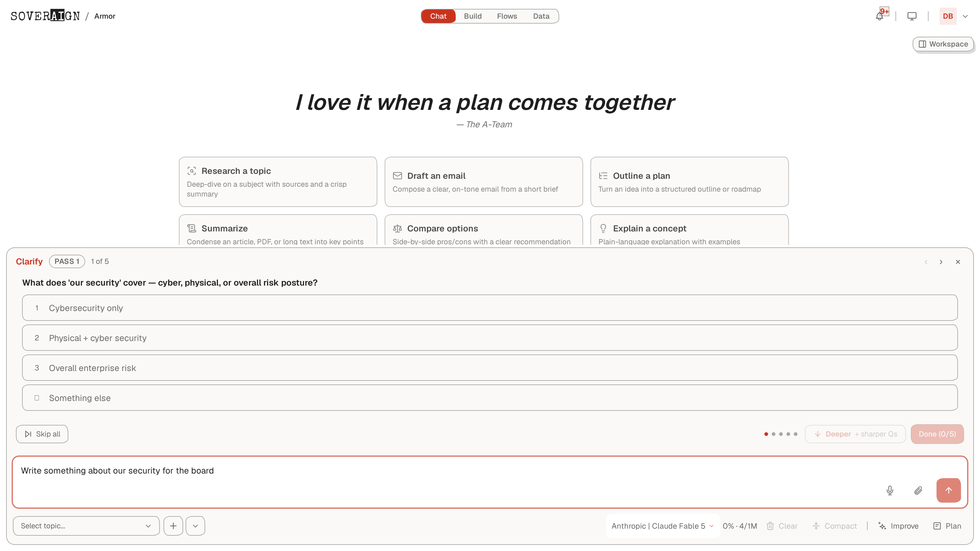
Task: Click Improve prompt sparkle button
Action: coord(898,526)
